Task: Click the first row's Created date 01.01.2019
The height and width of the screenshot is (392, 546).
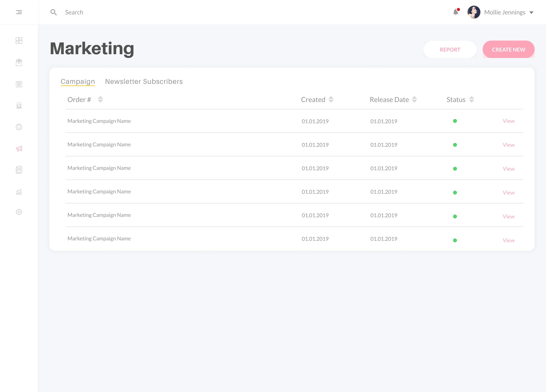Action: (x=315, y=121)
